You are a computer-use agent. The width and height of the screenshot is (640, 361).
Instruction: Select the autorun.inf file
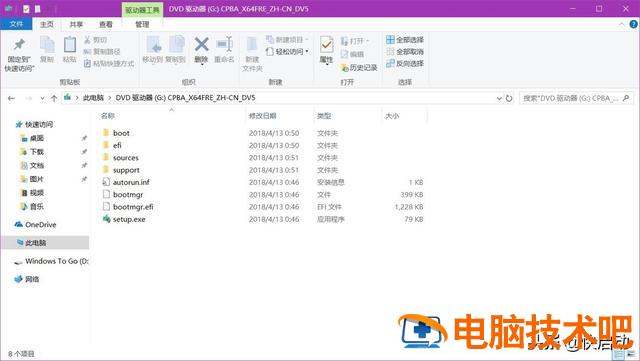131,182
